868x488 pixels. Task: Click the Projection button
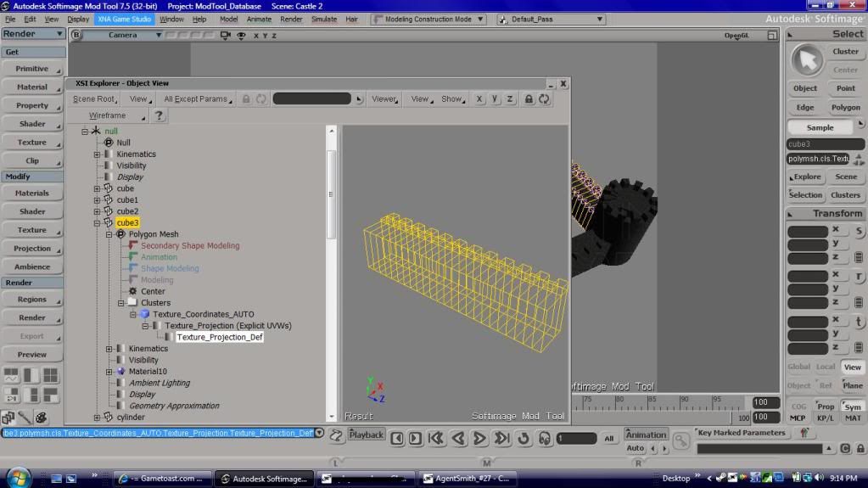click(x=32, y=249)
